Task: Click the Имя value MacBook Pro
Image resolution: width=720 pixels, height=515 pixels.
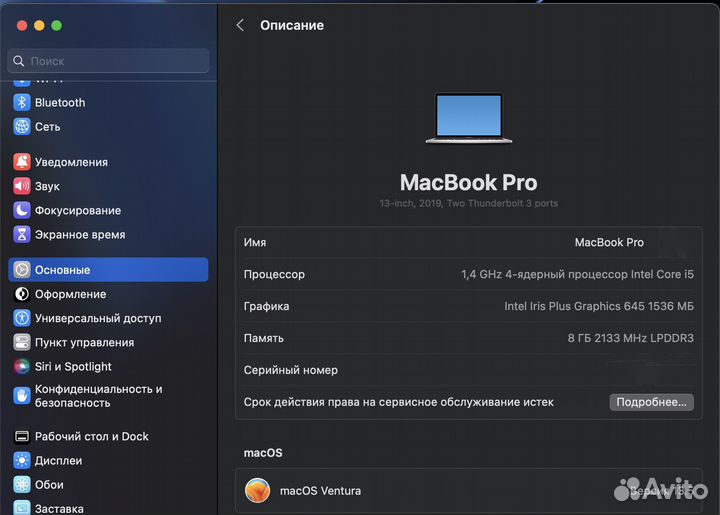Action: coord(609,242)
